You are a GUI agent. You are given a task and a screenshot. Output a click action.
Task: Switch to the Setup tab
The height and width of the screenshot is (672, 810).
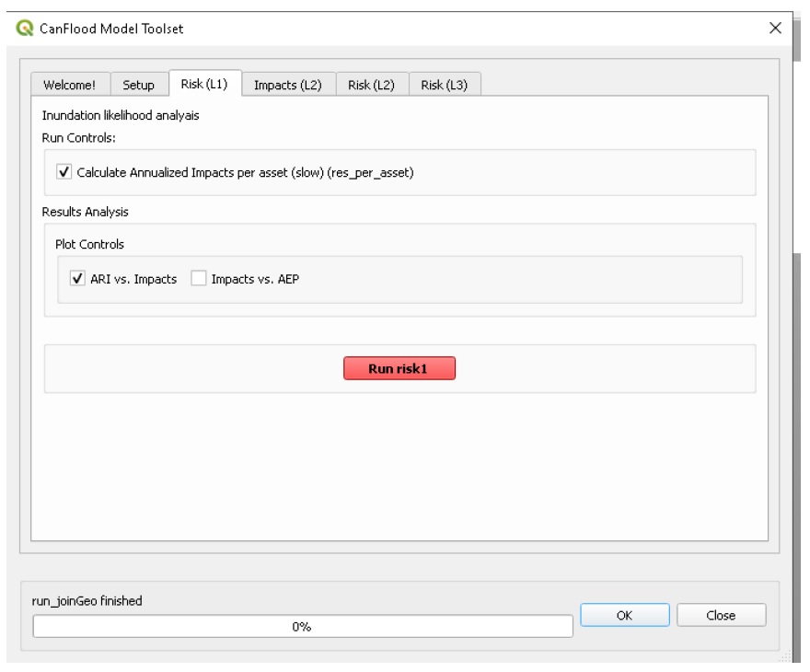click(138, 85)
